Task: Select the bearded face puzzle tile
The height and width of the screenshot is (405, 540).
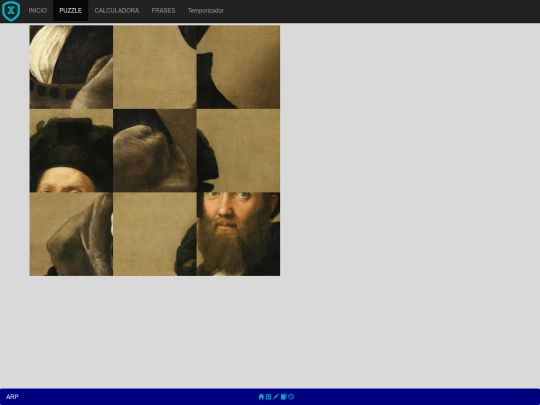Action: point(238,234)
